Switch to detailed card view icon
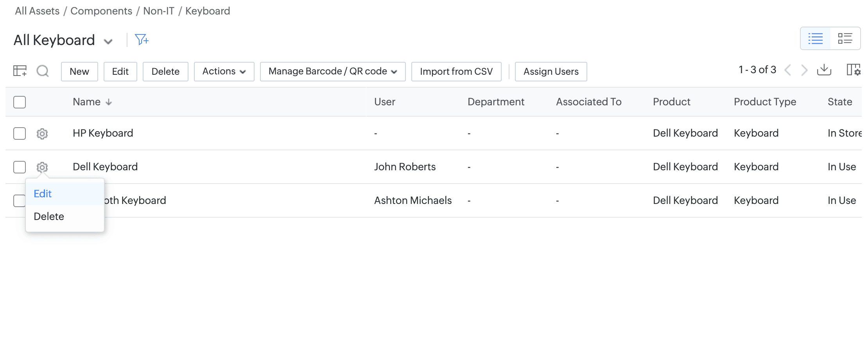 (x=845, y=38)
